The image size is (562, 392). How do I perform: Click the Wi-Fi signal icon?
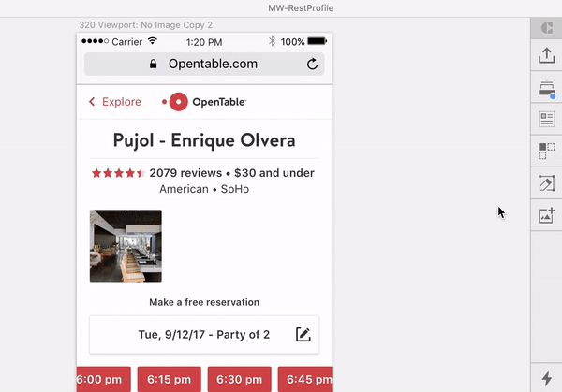pos(153,41)
